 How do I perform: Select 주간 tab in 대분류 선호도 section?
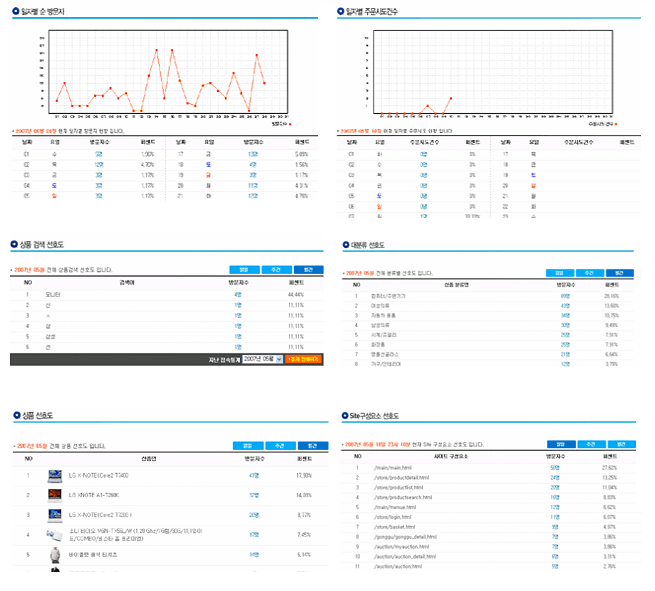click(x=589, y=273)
